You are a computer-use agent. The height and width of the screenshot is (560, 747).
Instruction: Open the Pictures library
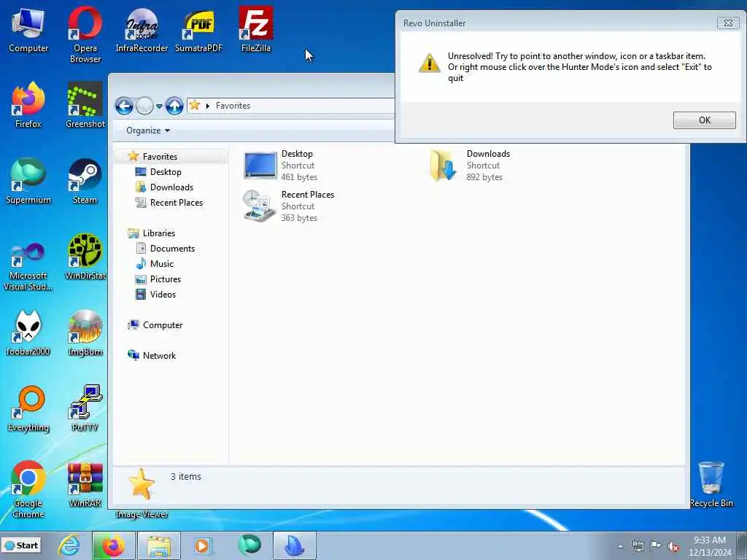(166, 279)
